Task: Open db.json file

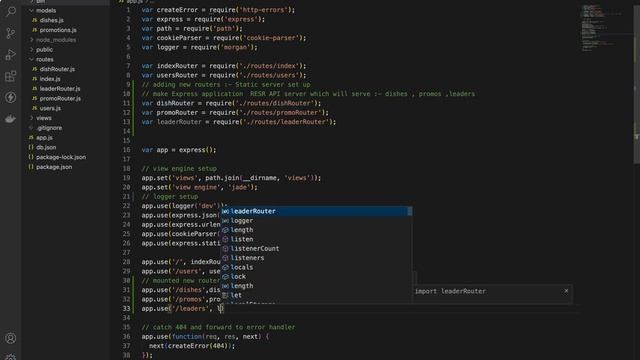Action: tap(46, 148)
